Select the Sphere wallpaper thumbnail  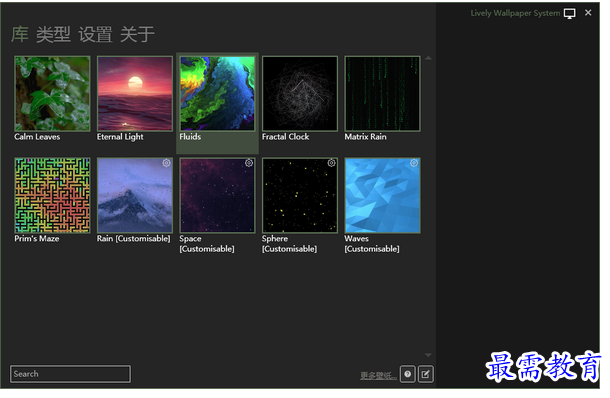(x=300, y=195)
